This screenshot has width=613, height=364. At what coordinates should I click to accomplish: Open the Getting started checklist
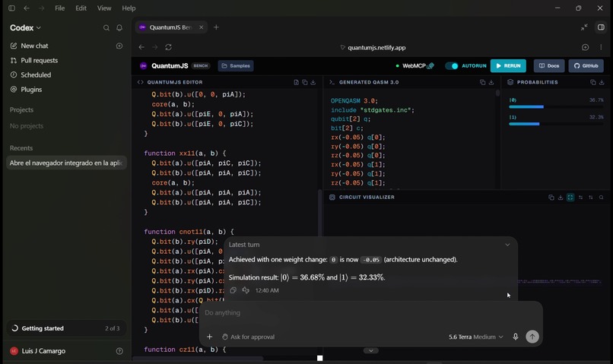(66, 328)
